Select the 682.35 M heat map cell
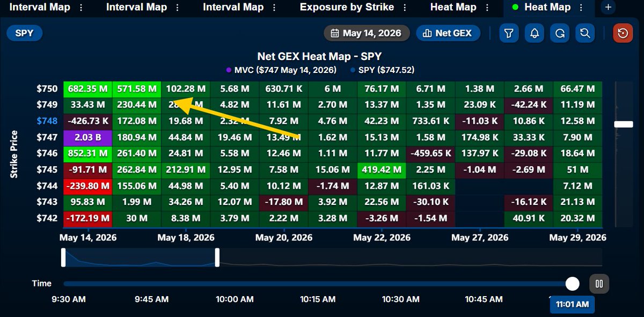644x317 pixels. point(87,89)
